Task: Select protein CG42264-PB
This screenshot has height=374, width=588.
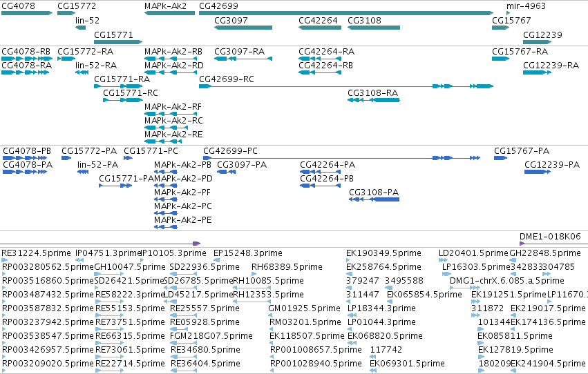Action: point(327,179)
